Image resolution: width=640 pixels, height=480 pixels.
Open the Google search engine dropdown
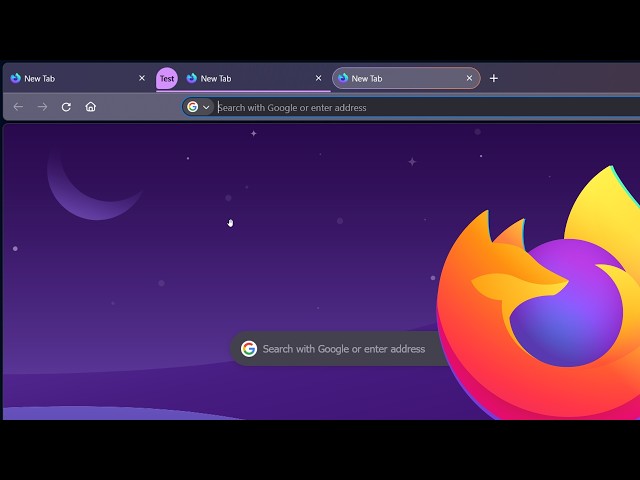pyautogui.click(x=198, y=107)
